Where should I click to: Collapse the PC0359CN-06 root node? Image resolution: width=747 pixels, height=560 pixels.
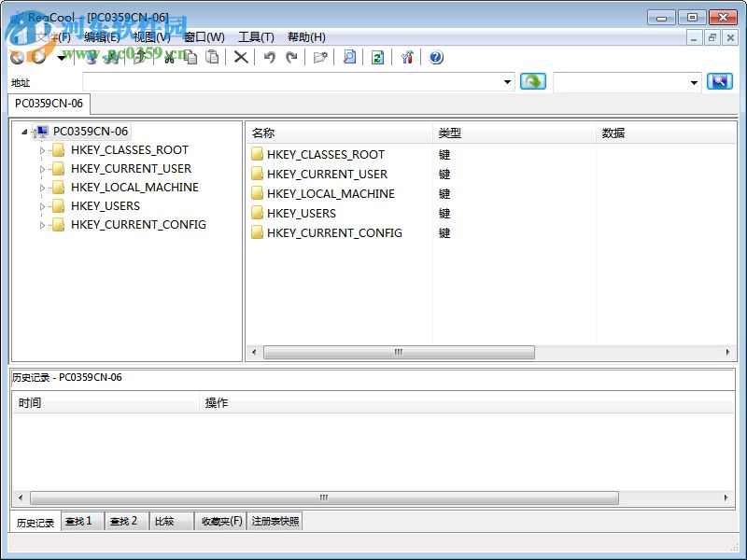[24, 132]
